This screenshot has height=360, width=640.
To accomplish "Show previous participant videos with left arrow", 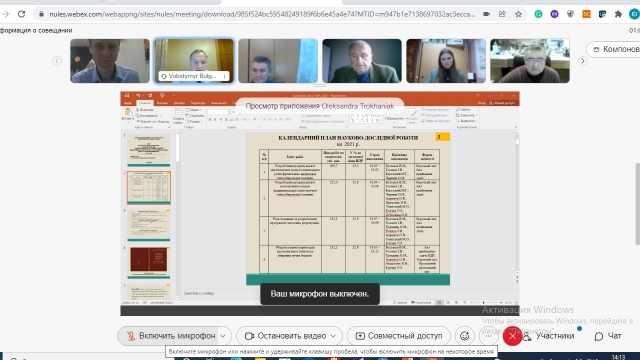I will [x=57, y=61].
